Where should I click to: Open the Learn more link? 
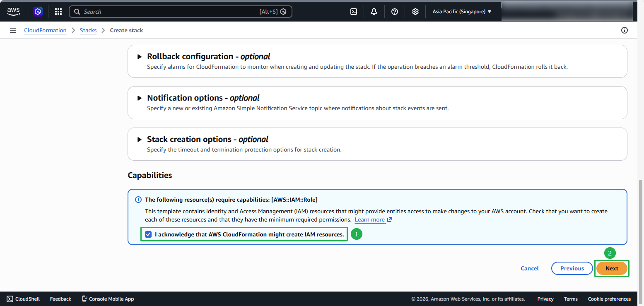pyautogui.click(x=370, y=219)
